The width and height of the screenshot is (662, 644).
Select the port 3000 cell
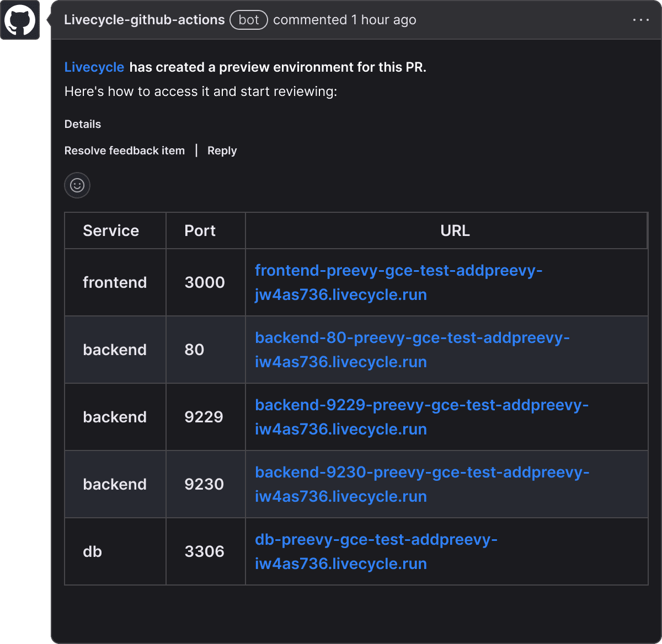click(x=205, y=282)
